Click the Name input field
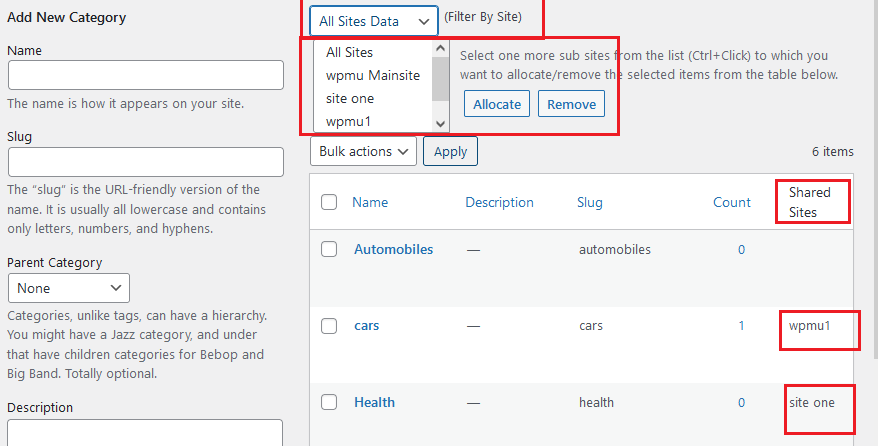Image resolution: width=878 pixels, height=446 pixels. pyautogui.click(x=146, y=75)
